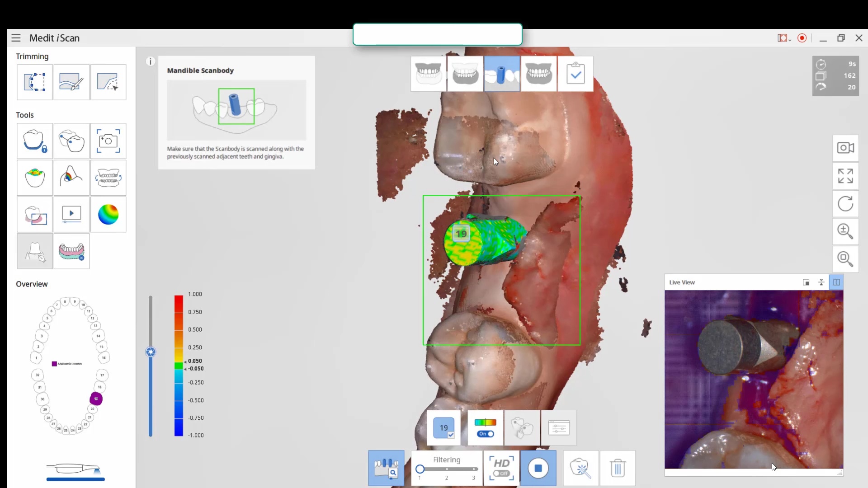The image size is (868, 488).
Task: Toggle Live View split layout
Action: click(x=836, y=282)
